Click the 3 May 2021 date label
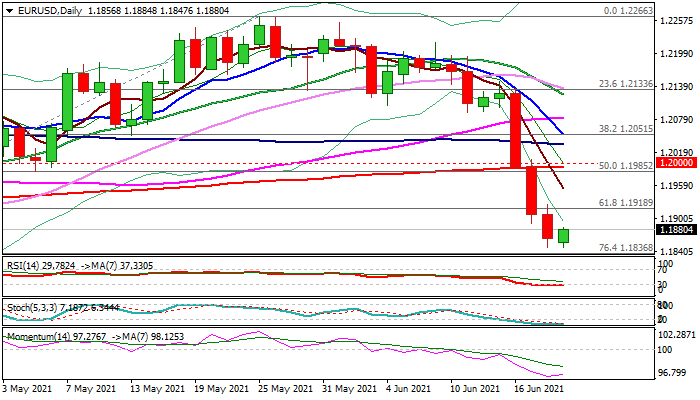The width and height of the screenshot is (700, 400). coord(30,388)
